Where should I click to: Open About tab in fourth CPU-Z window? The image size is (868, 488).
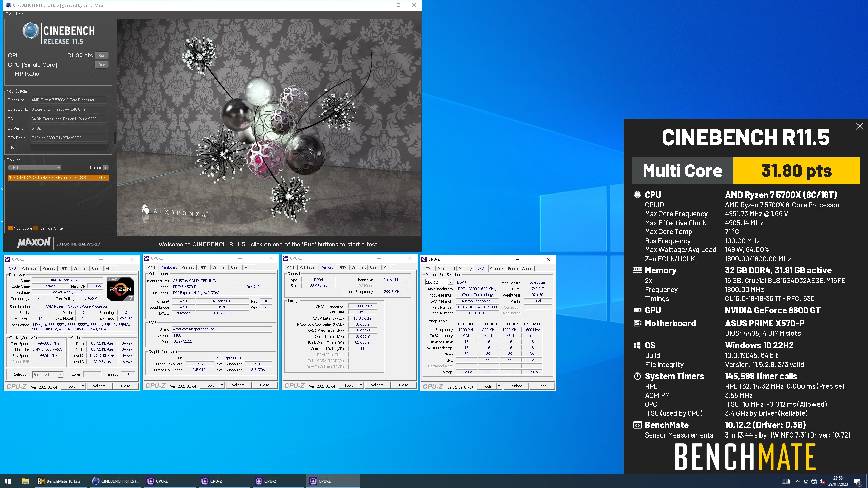coord(527,269)
